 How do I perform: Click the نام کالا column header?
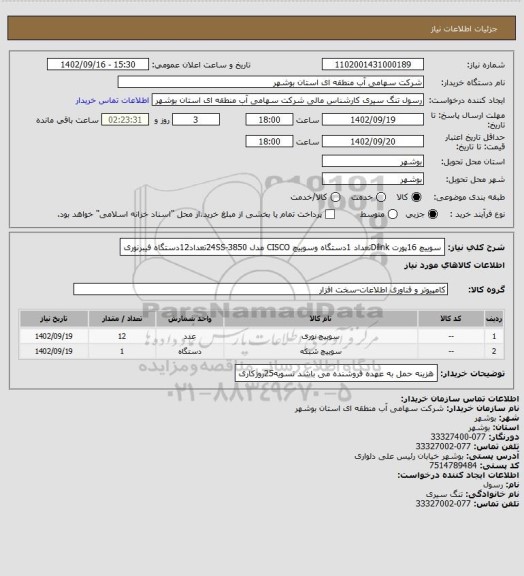click(x=320, y=319)
